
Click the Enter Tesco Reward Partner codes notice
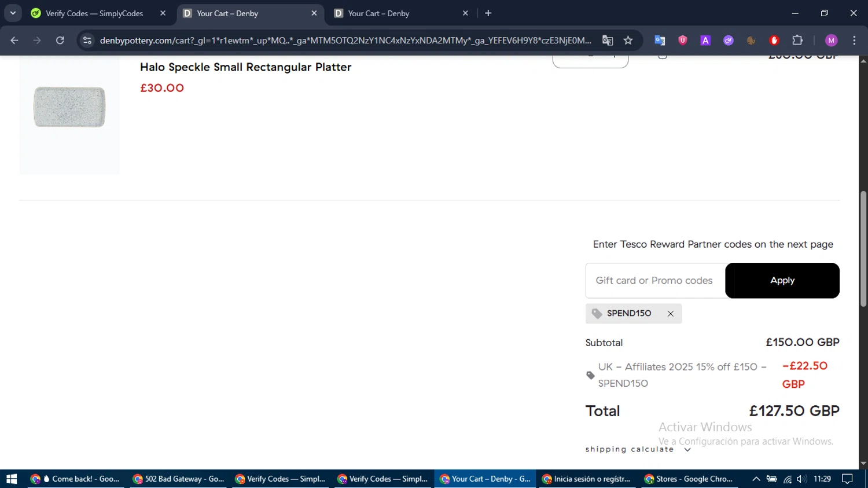(713, 244)
